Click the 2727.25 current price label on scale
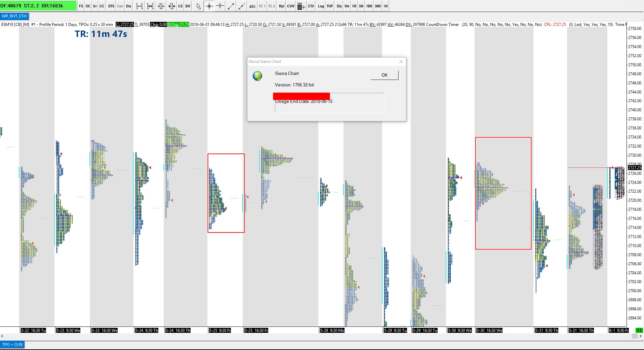 pos(635,167)
